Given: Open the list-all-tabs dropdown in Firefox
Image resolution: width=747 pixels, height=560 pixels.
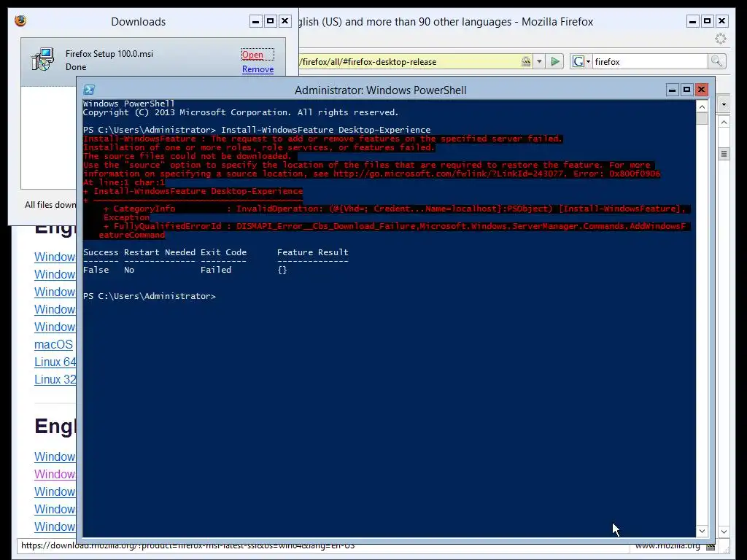Looking at the screenshot, I should pos(724,104).
